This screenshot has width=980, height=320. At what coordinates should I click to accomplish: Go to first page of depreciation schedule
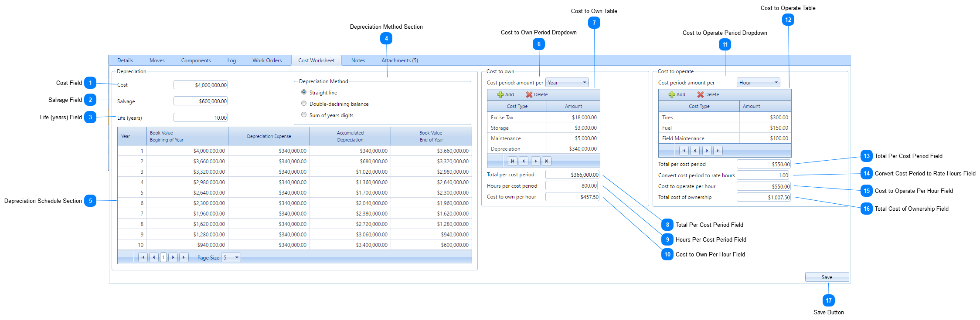tap(143, 257)
